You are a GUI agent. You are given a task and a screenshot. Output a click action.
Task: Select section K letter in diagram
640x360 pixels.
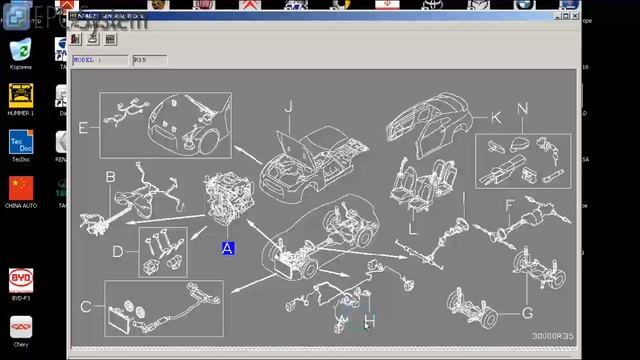pos(496,118)
